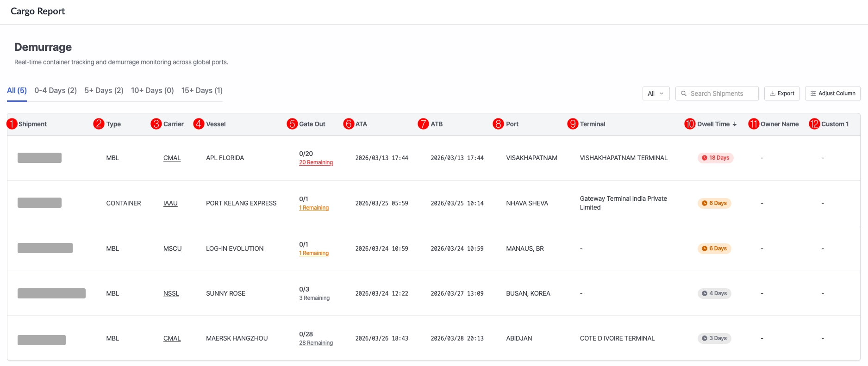Export the shipments list

pos(782,93)
